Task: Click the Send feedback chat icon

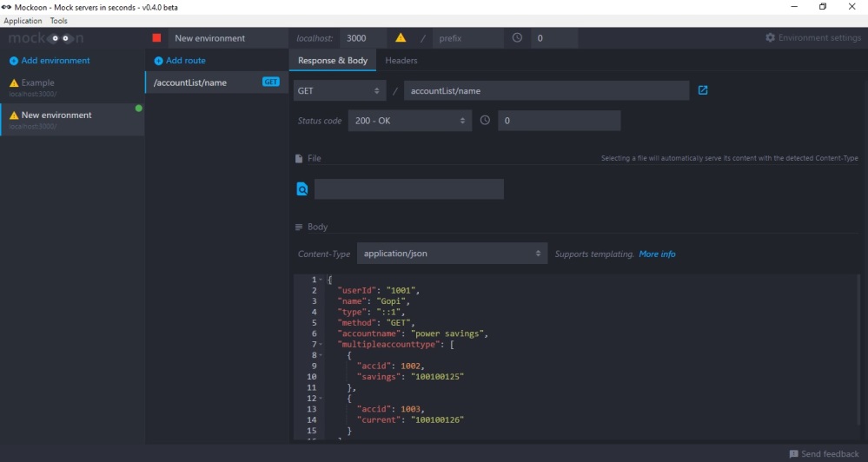Action: point(794,454)
